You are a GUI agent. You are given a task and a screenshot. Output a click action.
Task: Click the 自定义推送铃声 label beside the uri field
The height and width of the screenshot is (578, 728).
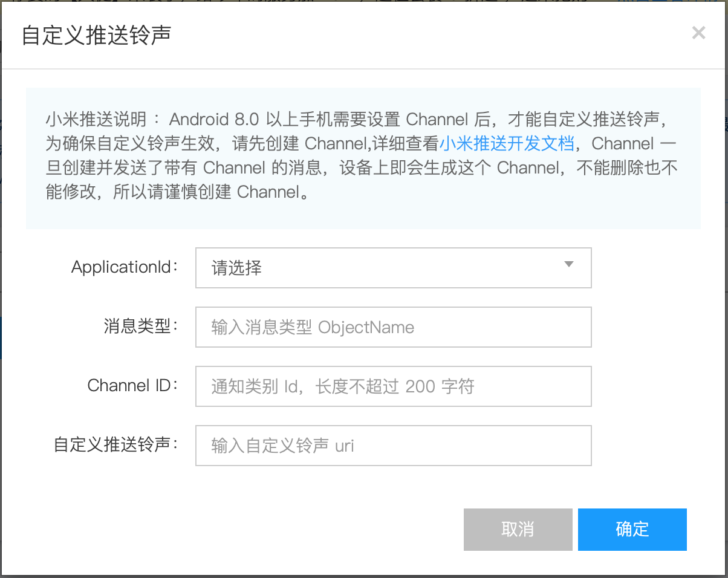[x=116, y=445]
